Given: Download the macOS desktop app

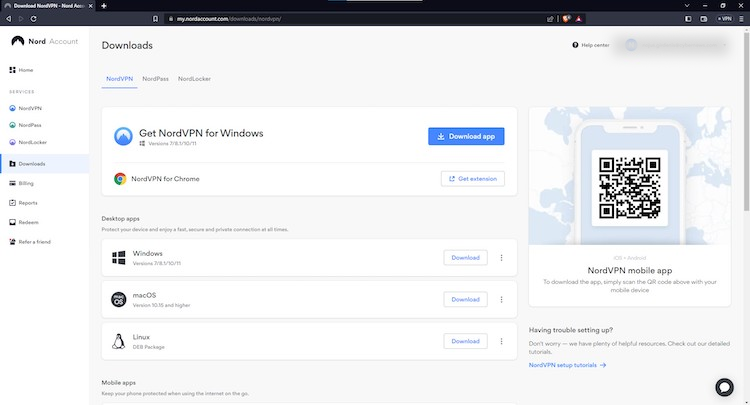Looking at the screenshot, I should [x=465, y=299].
